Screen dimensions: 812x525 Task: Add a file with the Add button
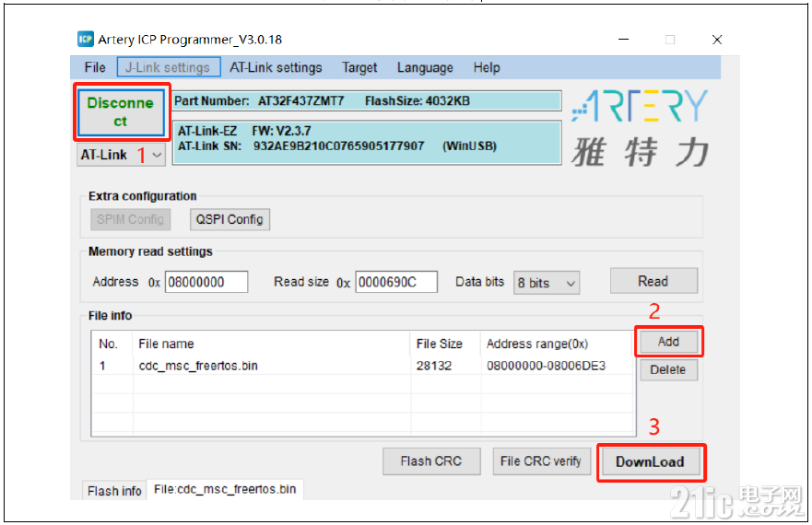668,342
